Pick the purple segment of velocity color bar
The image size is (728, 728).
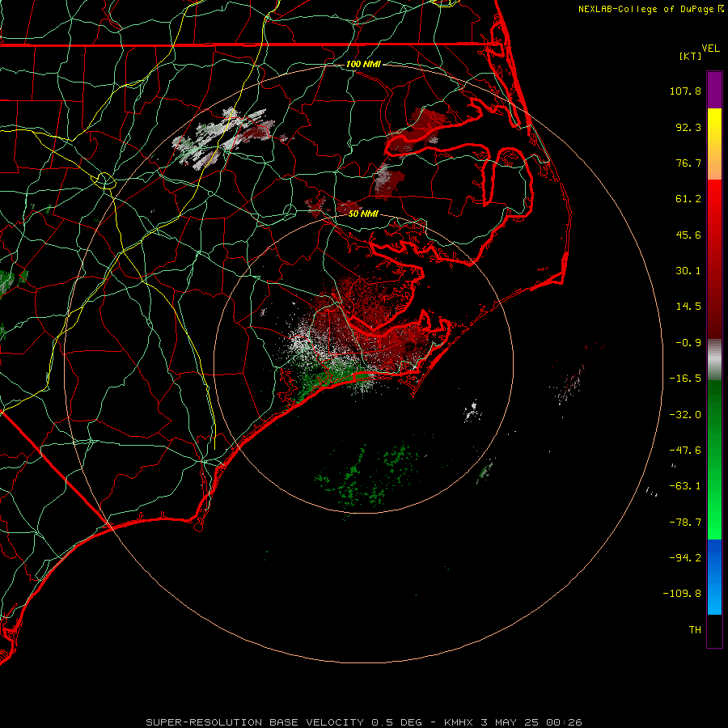[x=714, y=90]
